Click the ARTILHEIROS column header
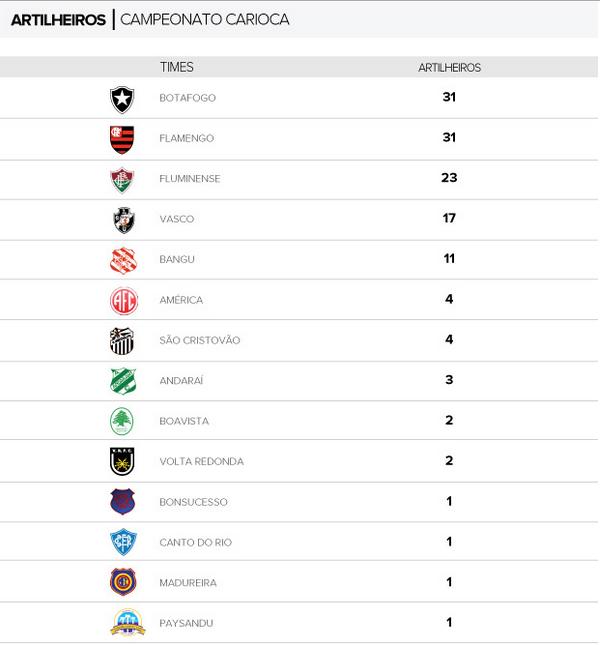This screenshot has width=600, height=645. 449,67
